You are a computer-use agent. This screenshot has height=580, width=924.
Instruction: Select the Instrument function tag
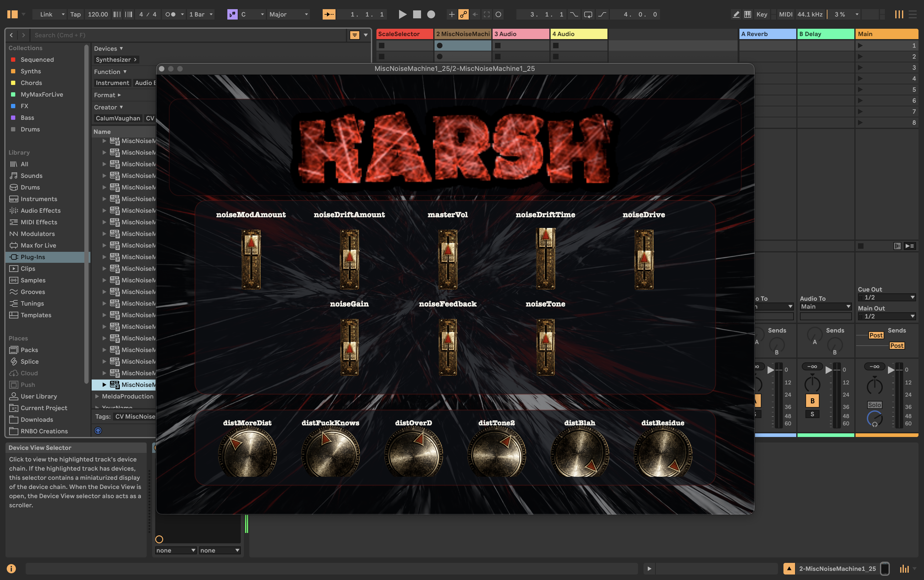[112, 83]
